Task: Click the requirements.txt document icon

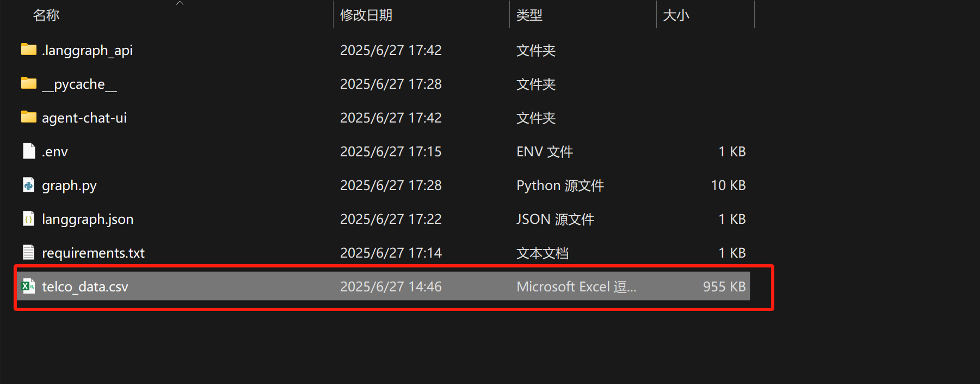Action: 29,252
